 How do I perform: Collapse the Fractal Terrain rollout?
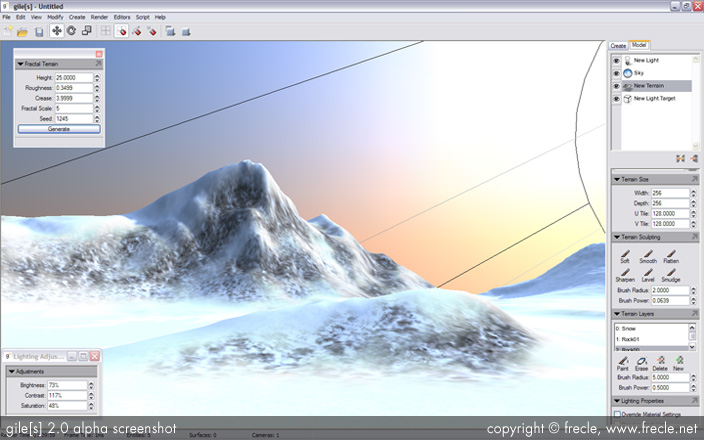coord(20,64)
